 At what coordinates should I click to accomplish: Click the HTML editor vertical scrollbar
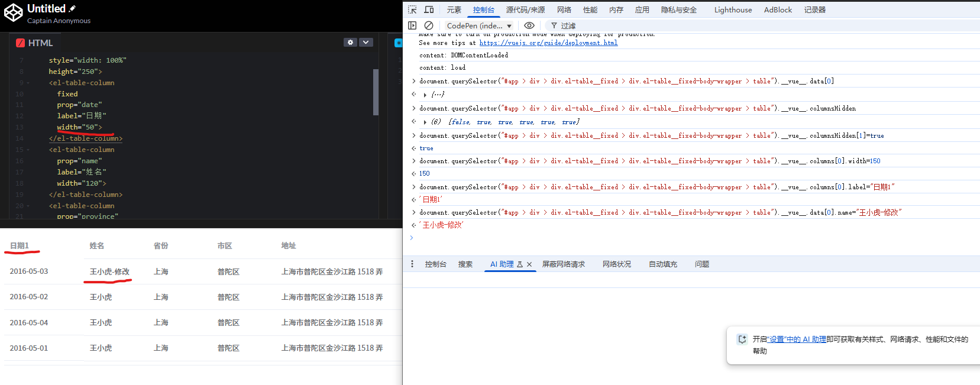[x=376, y=92]
